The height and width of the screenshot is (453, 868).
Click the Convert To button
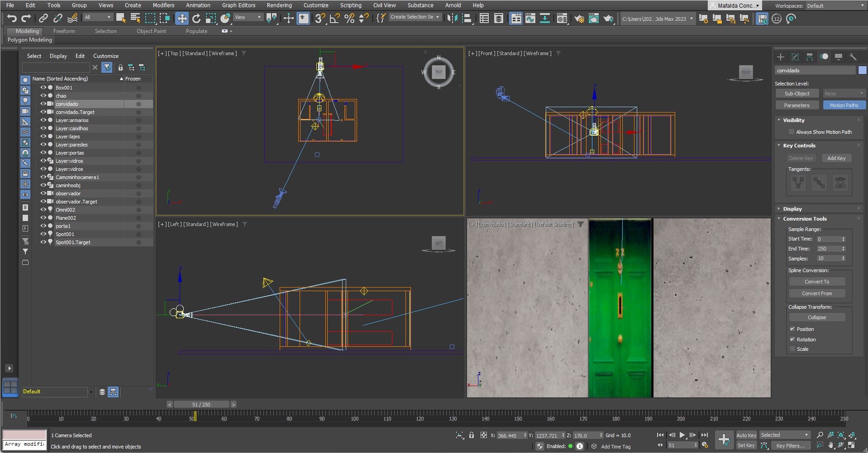tap(817, 282)
